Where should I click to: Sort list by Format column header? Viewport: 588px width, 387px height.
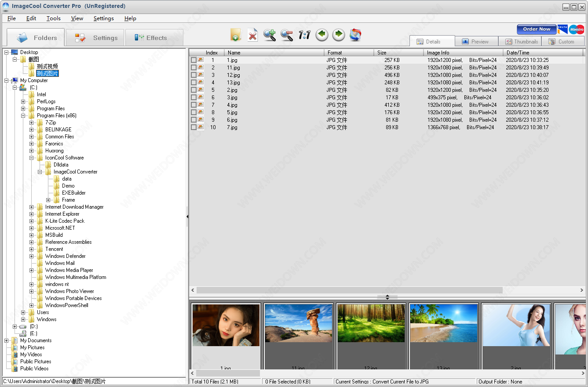pyautogui.click(x=349, y=52)
